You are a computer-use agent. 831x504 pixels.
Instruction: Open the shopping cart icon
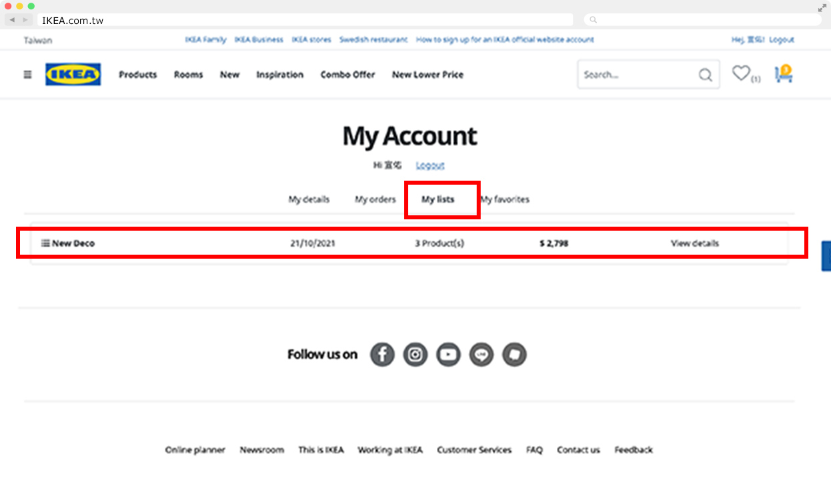[784, 74]
